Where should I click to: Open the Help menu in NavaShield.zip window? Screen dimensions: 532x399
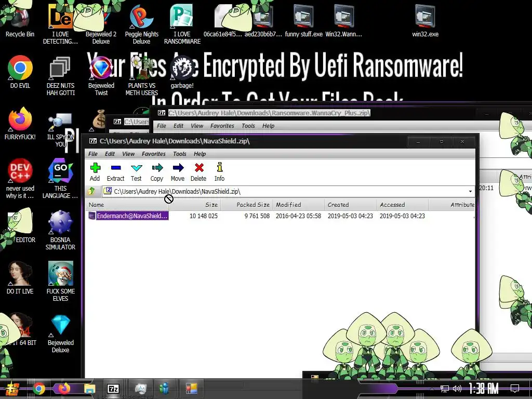coord(199,154)
